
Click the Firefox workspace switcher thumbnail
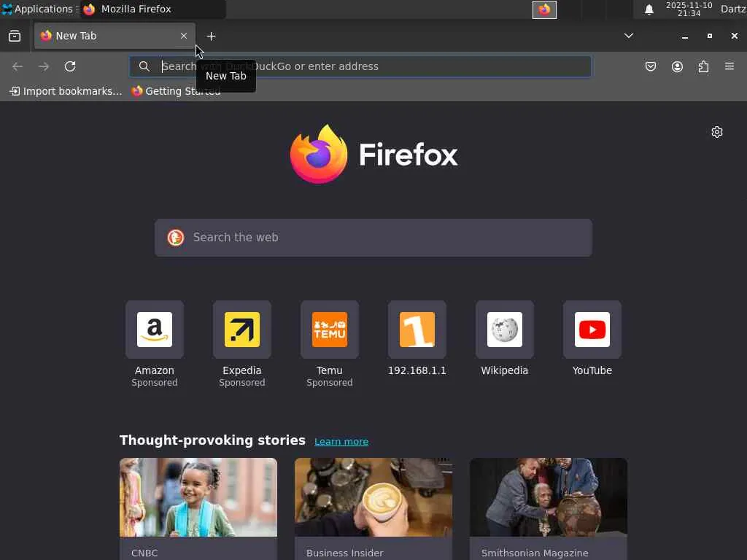544,9
